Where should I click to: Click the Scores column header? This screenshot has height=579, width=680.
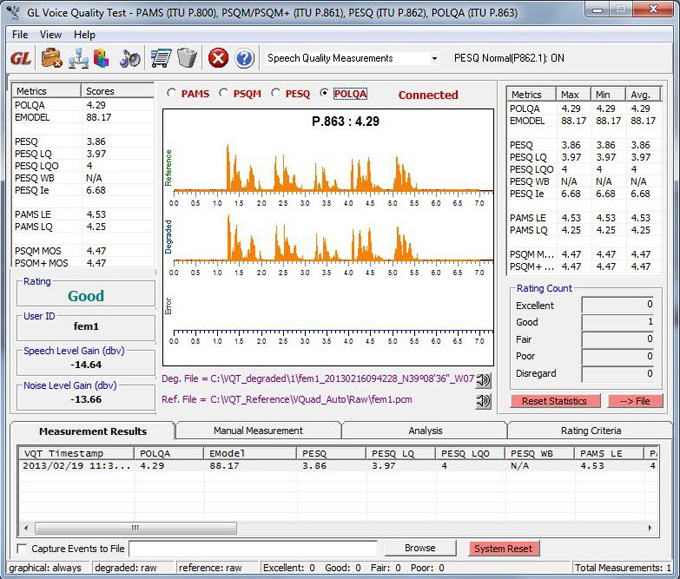coord(118,91)
